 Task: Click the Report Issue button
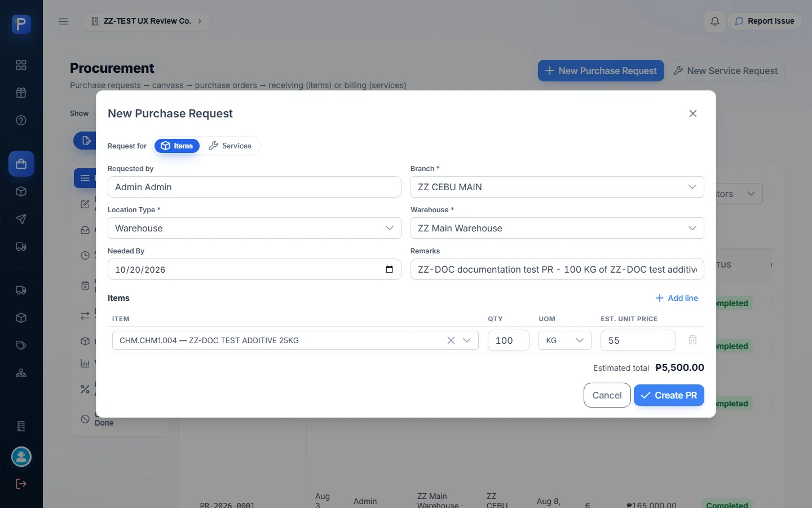(765, 21)
